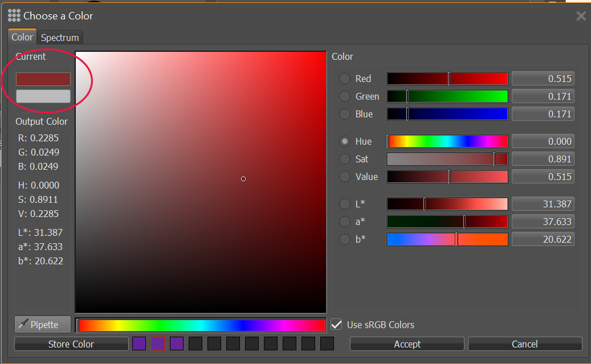Click the Store Color button
Viewport: 591px width, 364px height.
click(71, 343)
